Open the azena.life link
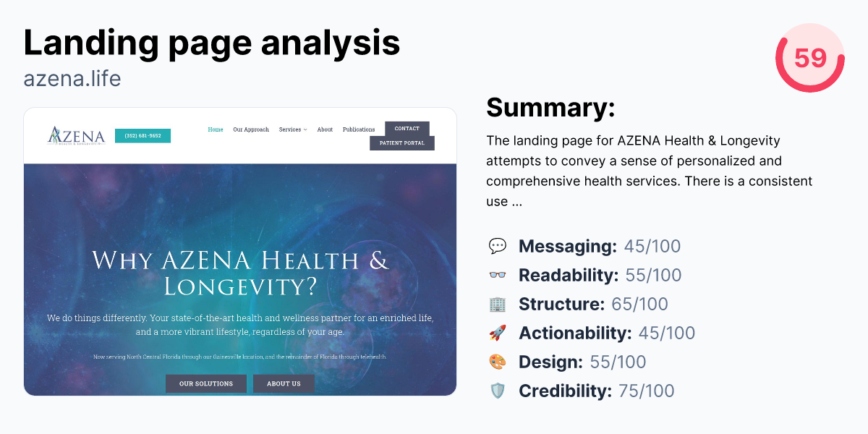The height and width of the screenshot is (434, 868). click(x=72, y=78)
